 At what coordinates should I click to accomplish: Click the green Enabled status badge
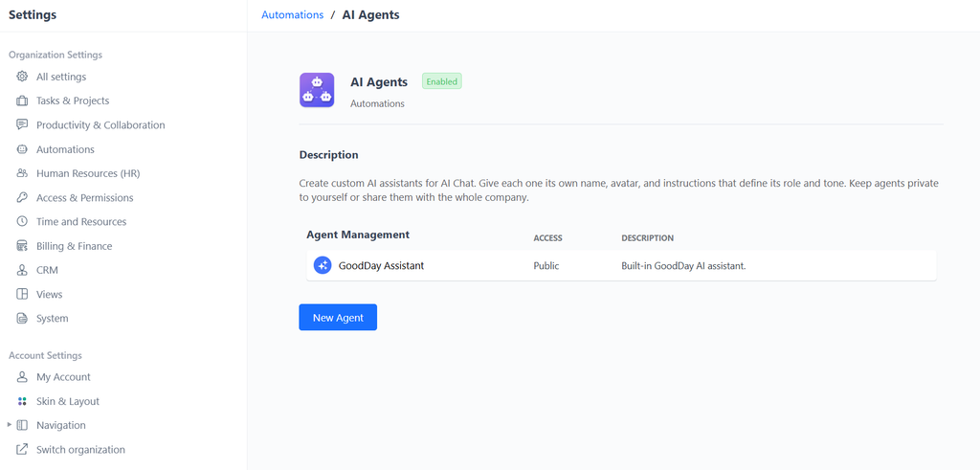coord(442,81)
